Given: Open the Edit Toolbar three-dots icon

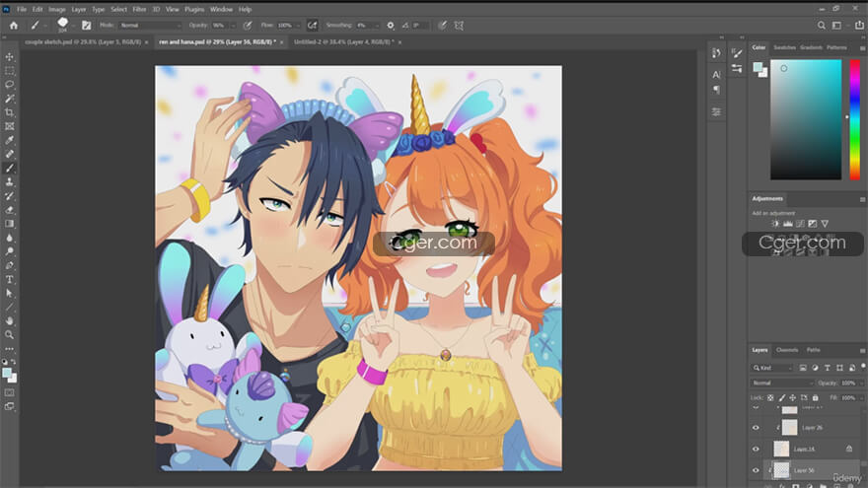Looking at the screenshot, I should 10,349.
